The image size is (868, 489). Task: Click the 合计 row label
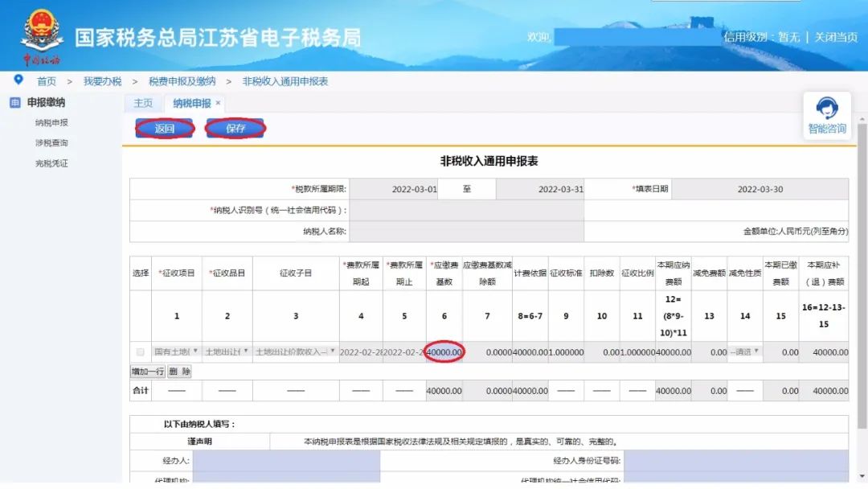141,390
